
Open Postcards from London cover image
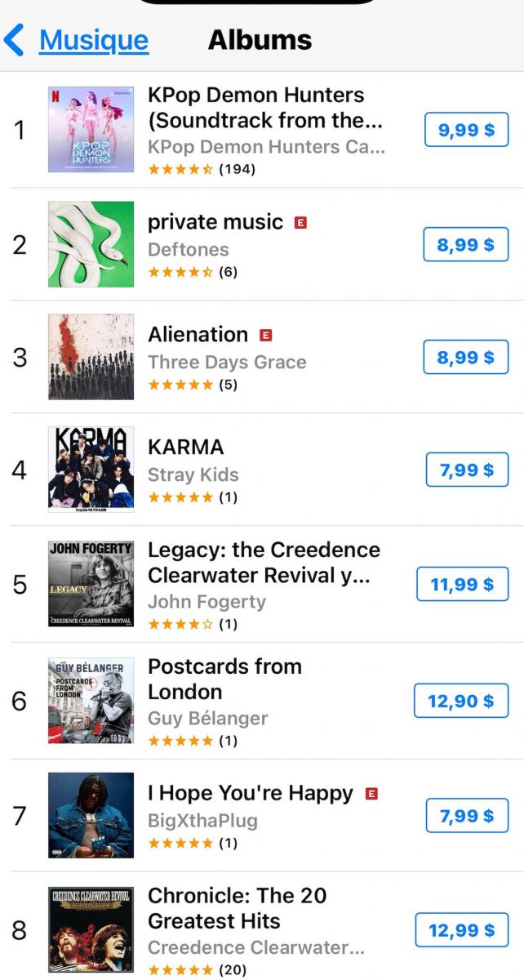[x=91, y=701]
